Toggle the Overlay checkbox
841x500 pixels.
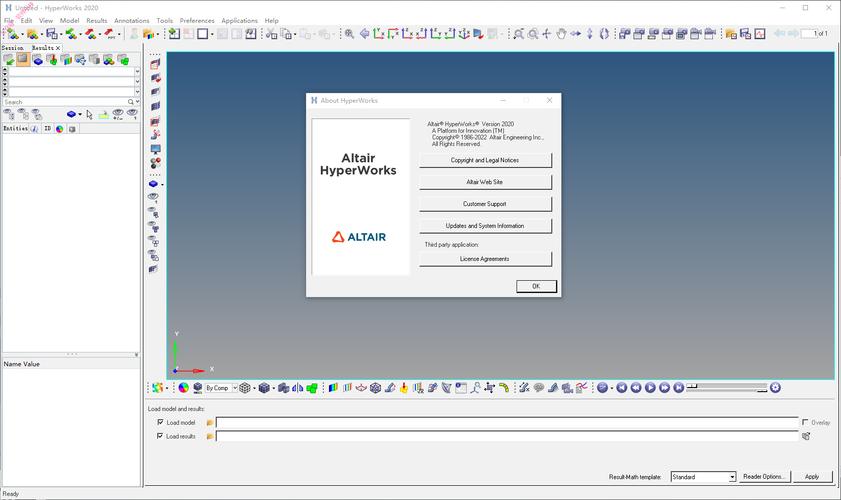click(805, 422)
